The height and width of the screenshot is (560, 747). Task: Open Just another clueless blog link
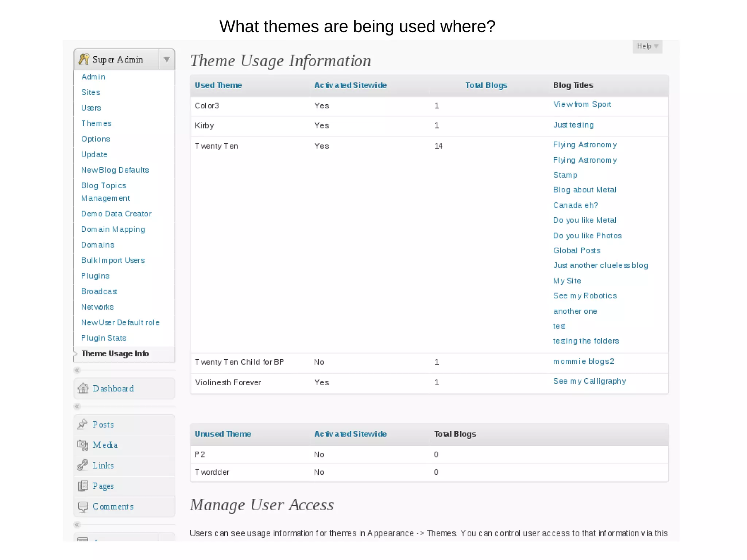pyautogui.click(x=601, y=266)
